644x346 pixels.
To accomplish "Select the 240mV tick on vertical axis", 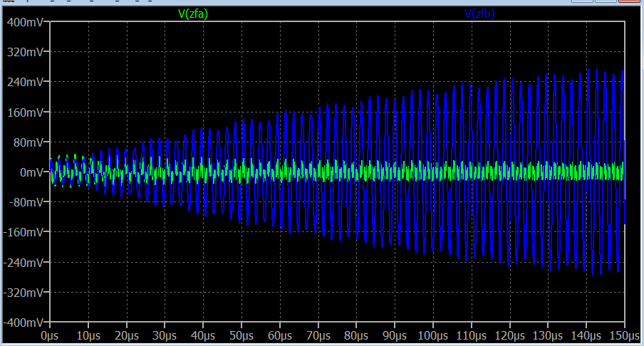I will [27, 82].
